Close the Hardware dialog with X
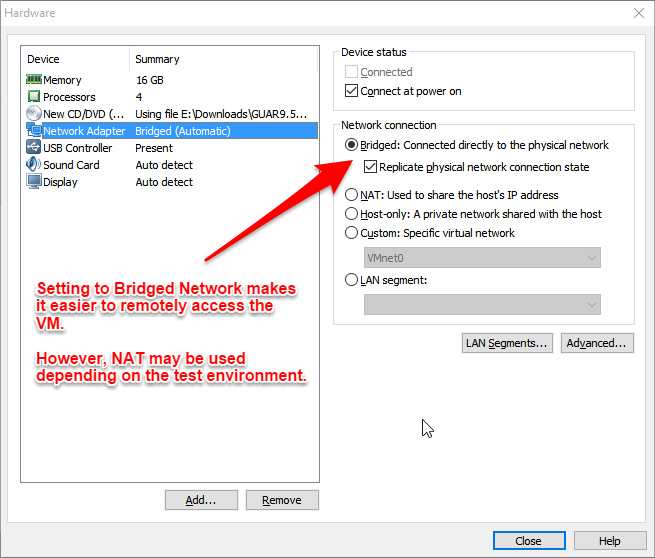This screenshot has width=655, height=558. click(x=638, y=13)
